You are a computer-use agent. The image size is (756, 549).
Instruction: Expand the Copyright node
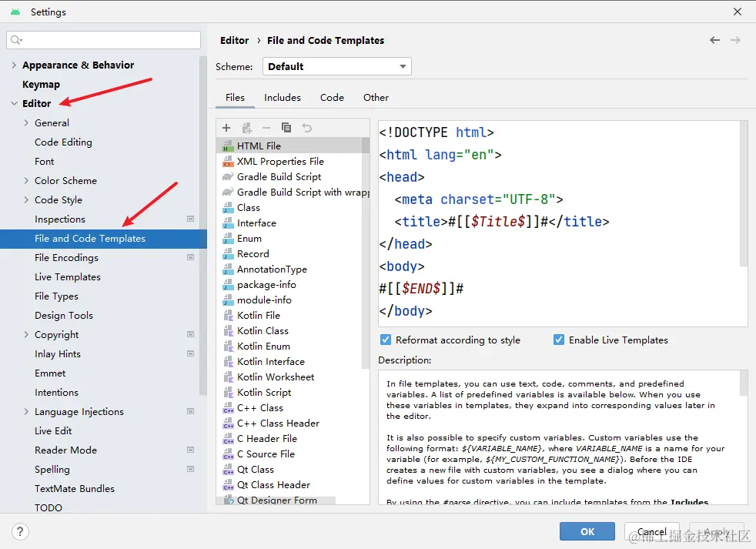(x=26, y=334)
